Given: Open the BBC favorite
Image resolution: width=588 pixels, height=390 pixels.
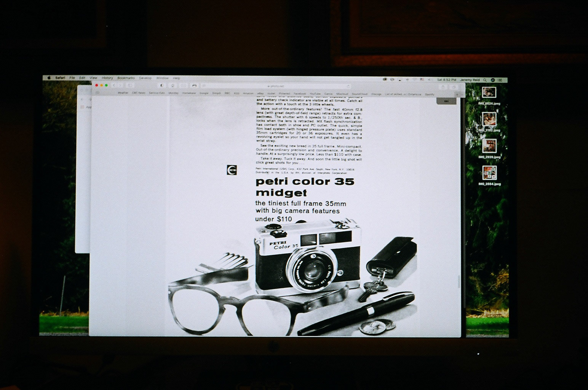Looking at the screenshot, I should pyautogui.click(x=227, y=93).
